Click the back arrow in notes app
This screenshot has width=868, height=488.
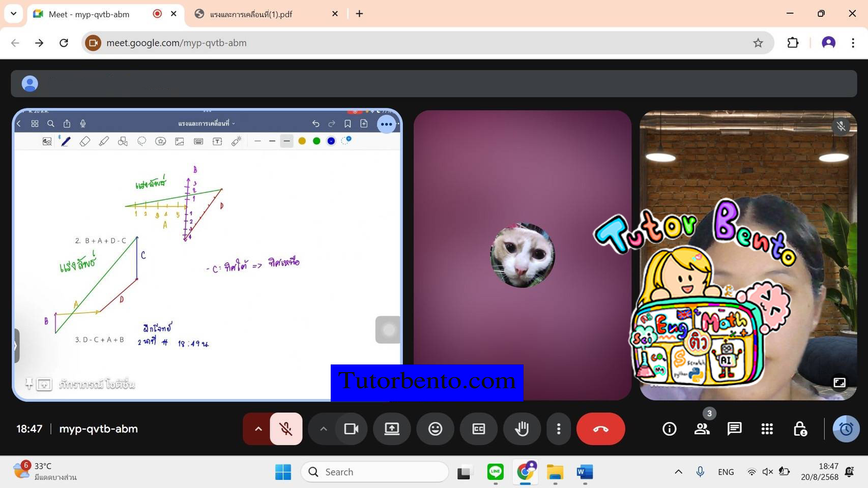19,124
